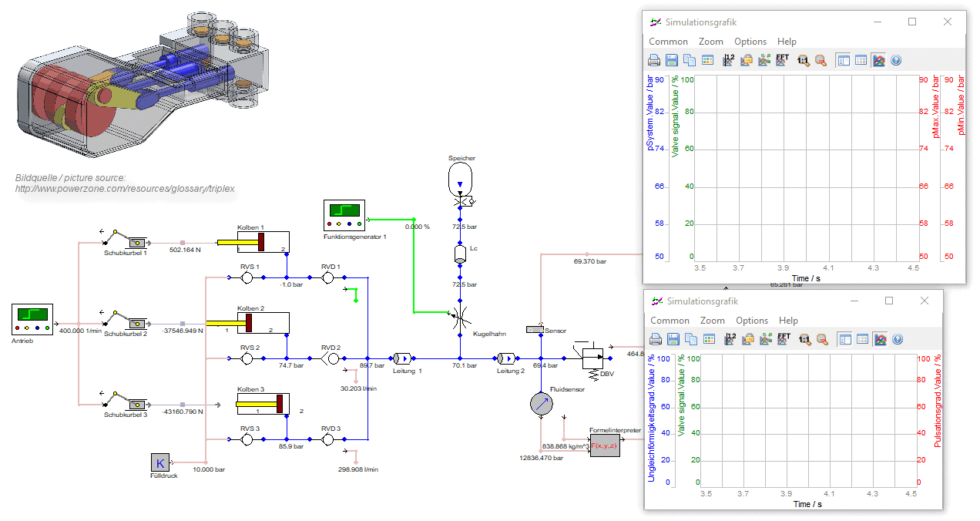Select the Schubkurbel 2 crank element

pos(125,321)
